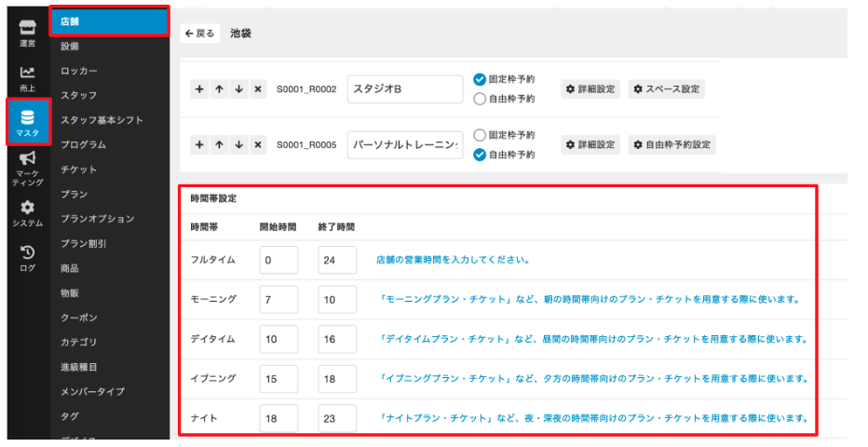This screenshot has width=868, height=447.
Task: Move パーソナルトレーニング row down with arrow
Action: [238, 145]
